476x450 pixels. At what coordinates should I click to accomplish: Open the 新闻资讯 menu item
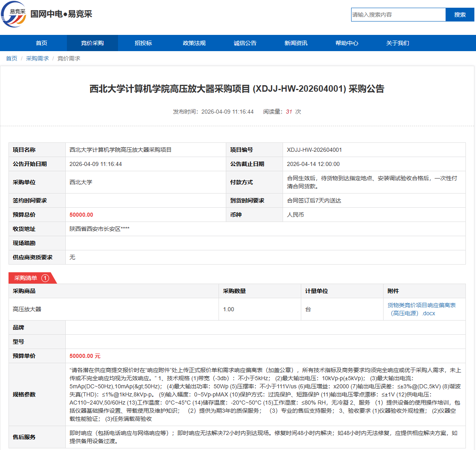296,43
